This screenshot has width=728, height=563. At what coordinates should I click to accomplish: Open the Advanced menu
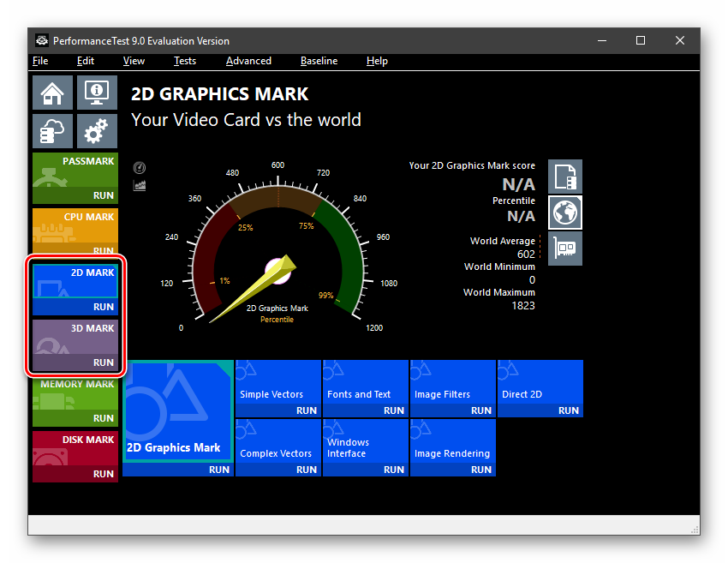tap(248, 61)
